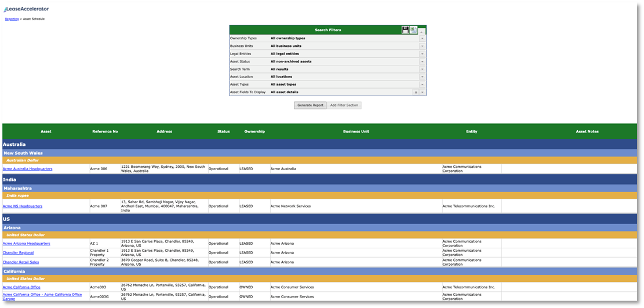Click the All ownership types value
Screen dimensions: 644x308
pyautogui.click(x=288, y=38)
